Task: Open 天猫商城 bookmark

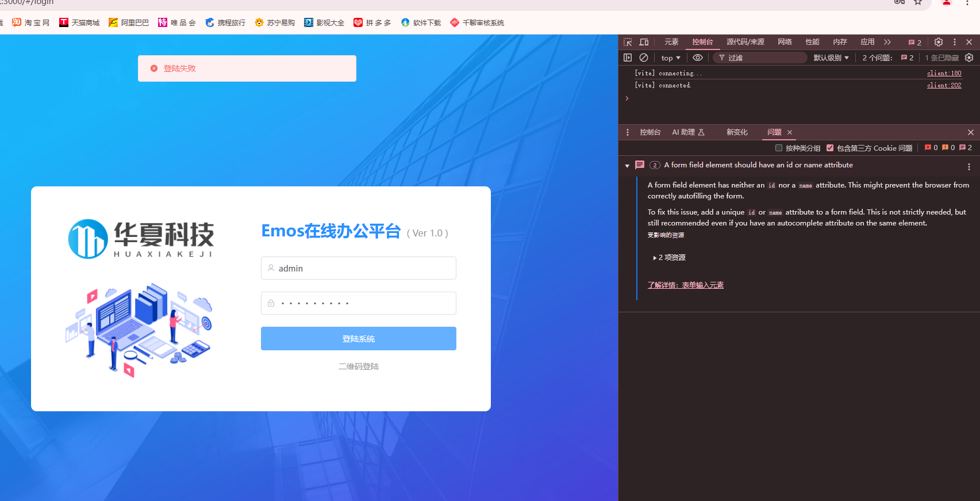Action: (79, 22)
